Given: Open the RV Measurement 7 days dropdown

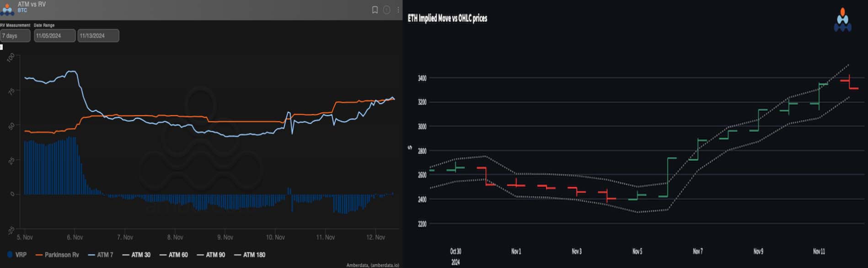Looking at the screenshot, I should point(15,36).
